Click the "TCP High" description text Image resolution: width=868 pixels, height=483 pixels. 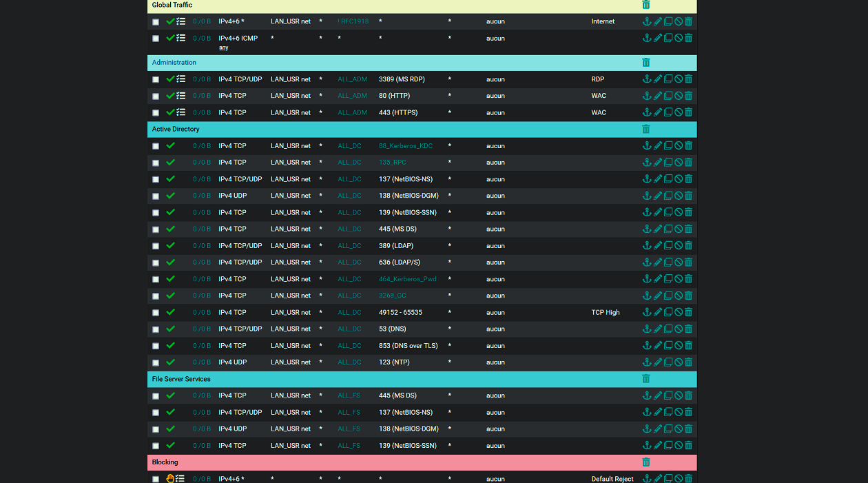click(x=606, y=313)
